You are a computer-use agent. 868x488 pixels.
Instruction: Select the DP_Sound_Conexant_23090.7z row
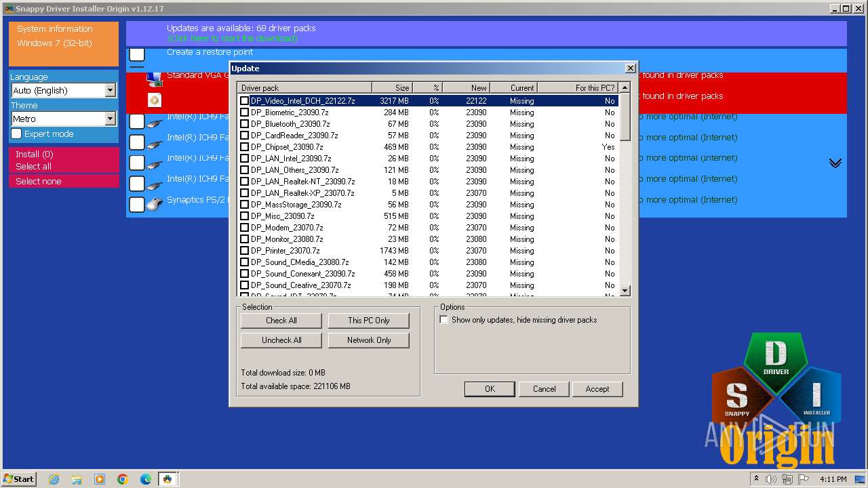click(x=428, y=274)
